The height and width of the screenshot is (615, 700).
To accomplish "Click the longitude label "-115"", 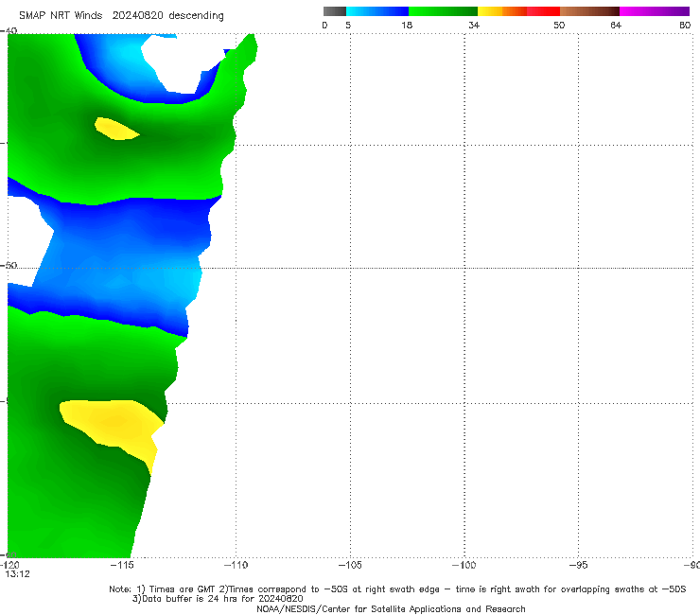I will (122, 566).
